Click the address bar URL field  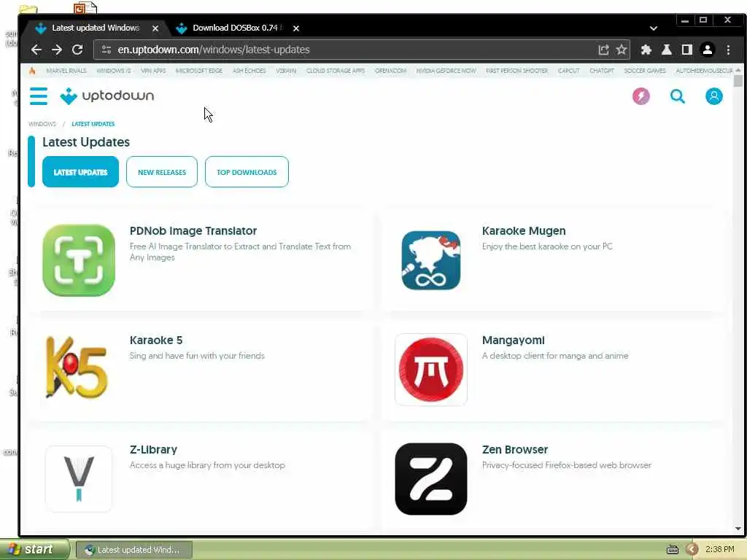pos(352,50)
